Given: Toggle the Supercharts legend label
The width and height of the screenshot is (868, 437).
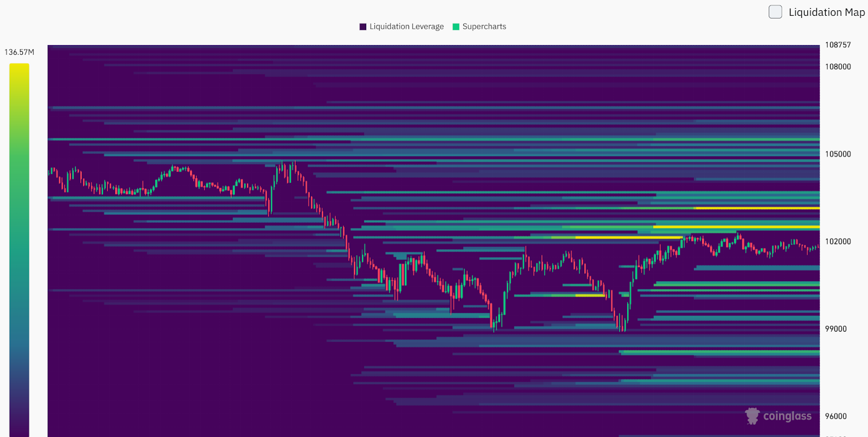Looking at the screenshot, I should click(x=484, y=27).
